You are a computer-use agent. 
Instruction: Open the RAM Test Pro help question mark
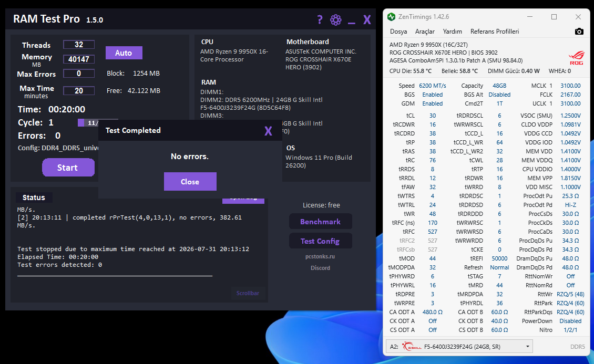pos(320,19)
